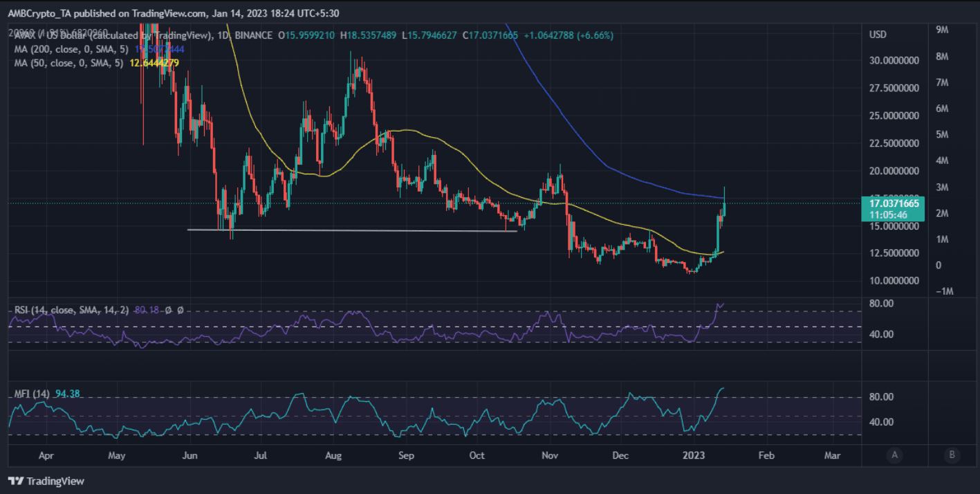Click the white horizontal support line
The width and height of the screenshot is (980, 494).
point(352,230)
